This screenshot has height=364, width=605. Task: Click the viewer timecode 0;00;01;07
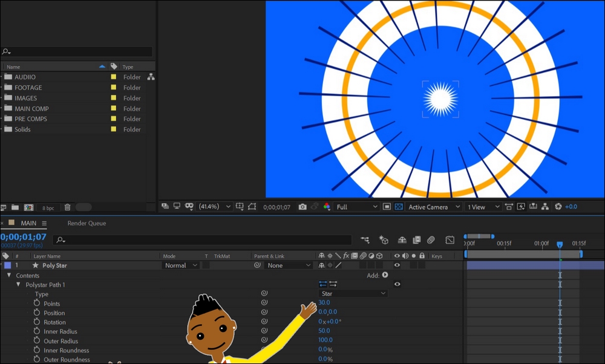(276, 207)
